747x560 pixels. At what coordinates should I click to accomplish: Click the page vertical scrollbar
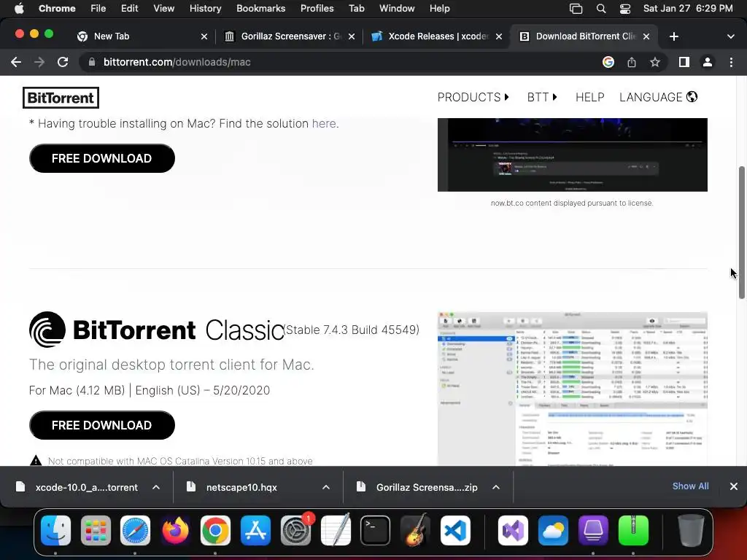742,233
